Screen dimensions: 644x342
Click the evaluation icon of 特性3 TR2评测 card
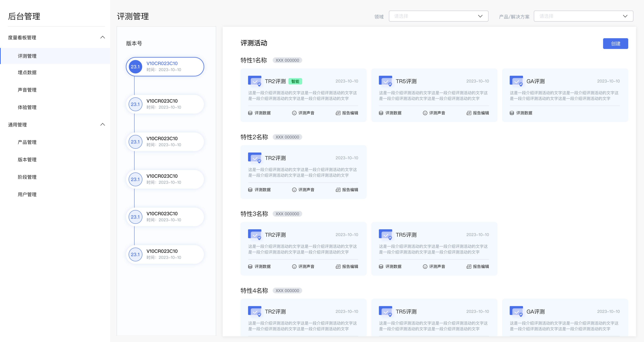pyautogui.click(x=255, y=235)
